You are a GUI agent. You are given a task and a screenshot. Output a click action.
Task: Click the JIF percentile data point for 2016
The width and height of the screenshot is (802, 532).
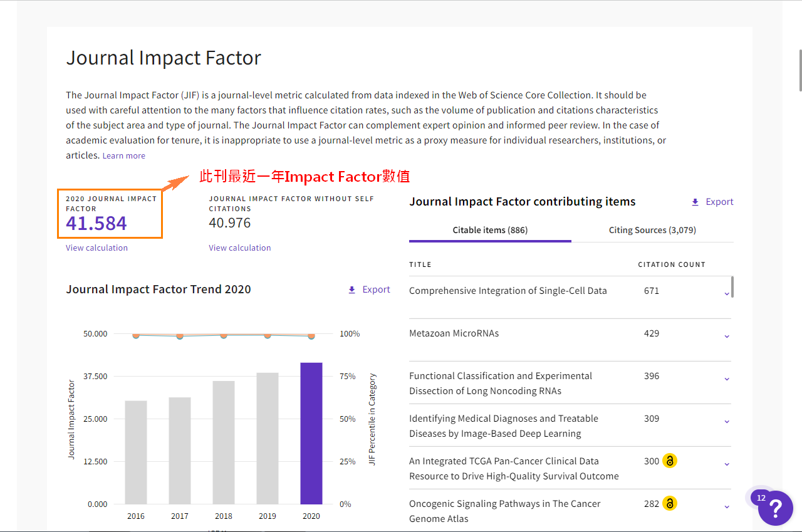tap(136, 335)
